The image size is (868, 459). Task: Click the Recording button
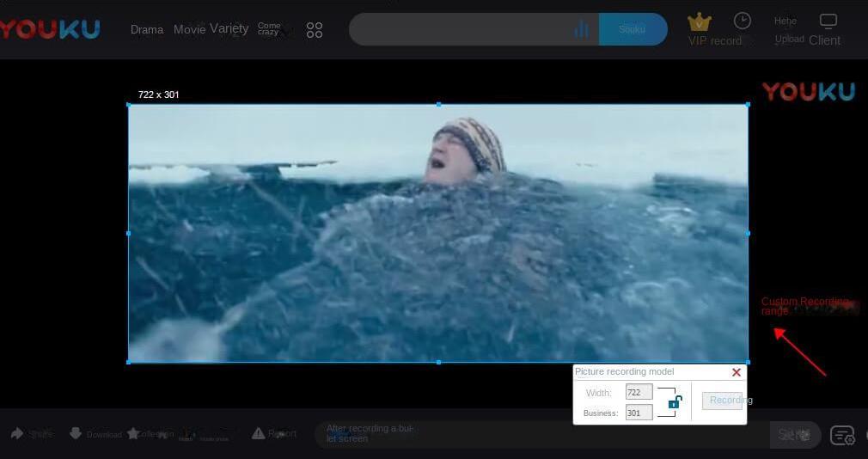click(723, 401)
